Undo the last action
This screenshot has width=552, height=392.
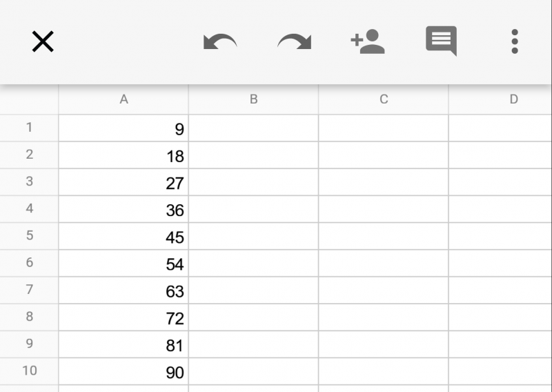(220, 42)
